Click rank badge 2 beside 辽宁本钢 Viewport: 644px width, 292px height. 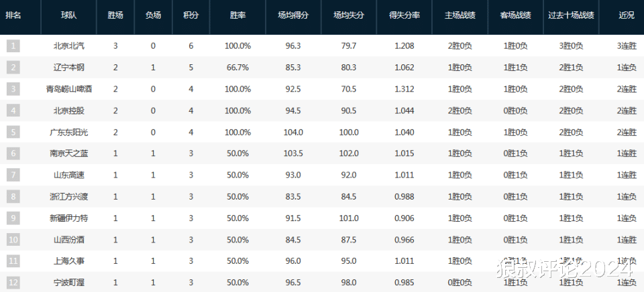[x=13, y=67]
